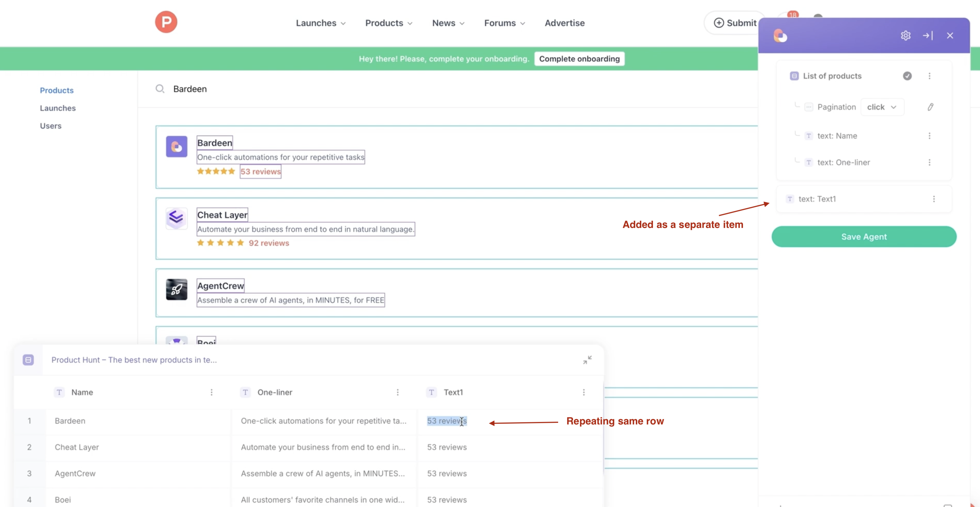Open options for text: Text1 field
The height and width of the screenshot is (507, 980).
point(933,199)
